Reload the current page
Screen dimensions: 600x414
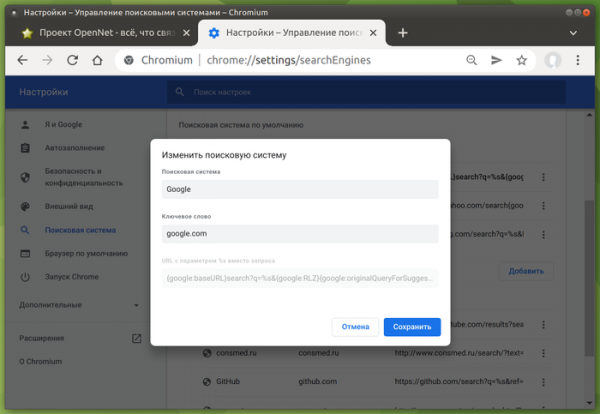coord(71,60)
